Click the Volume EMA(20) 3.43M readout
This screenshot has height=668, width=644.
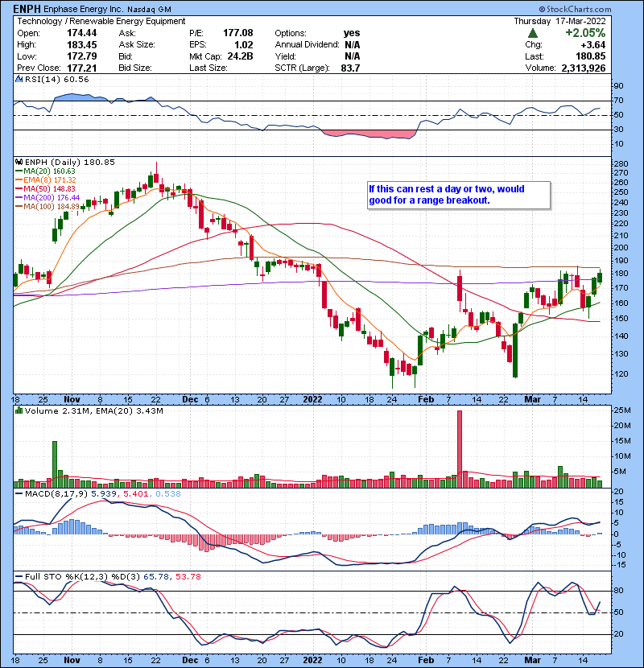pyautogui.click(x=130, y=410)
